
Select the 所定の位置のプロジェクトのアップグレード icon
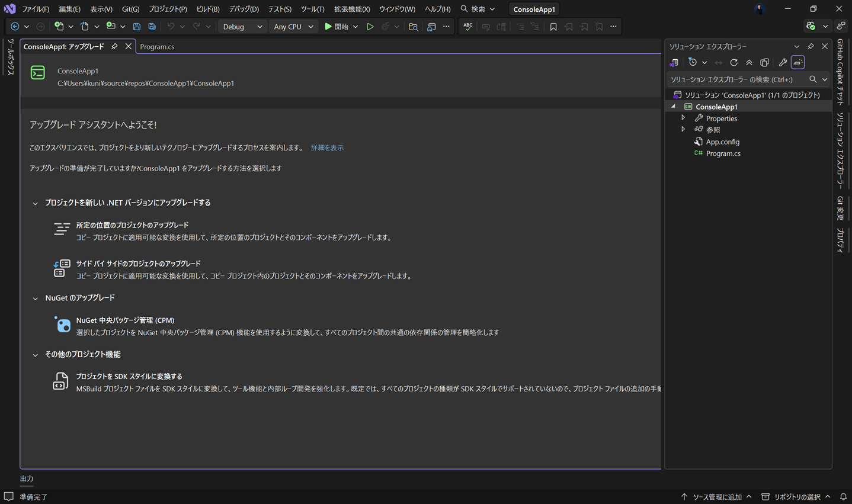(x=62, y=229)
